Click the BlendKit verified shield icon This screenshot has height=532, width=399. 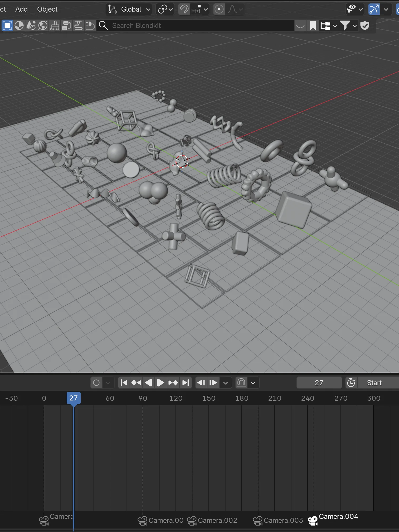pyautogui.click(x=365, y=26)
